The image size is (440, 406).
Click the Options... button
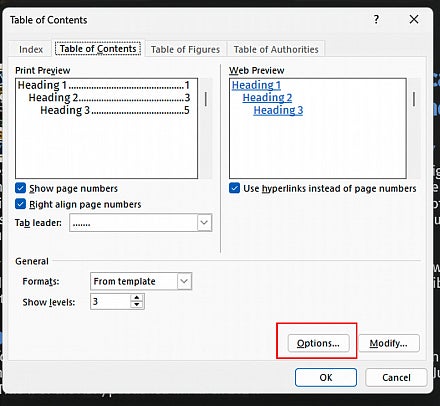click(318, 343)
